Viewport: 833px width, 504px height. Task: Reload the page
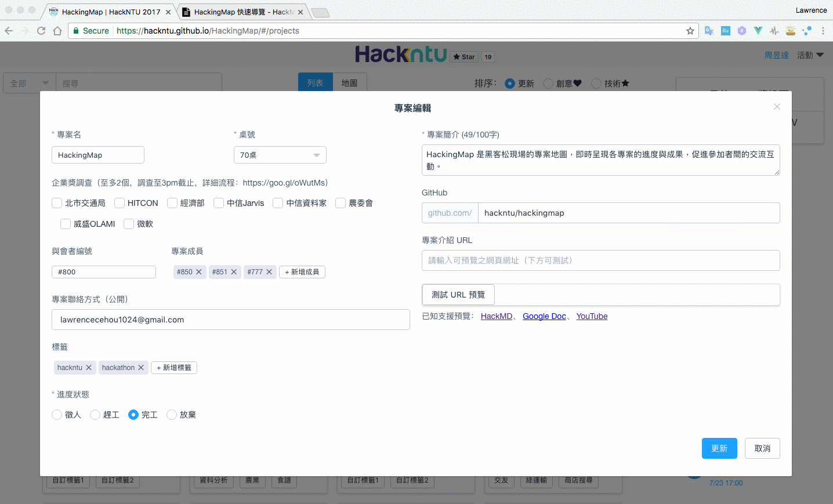point(41,31)
